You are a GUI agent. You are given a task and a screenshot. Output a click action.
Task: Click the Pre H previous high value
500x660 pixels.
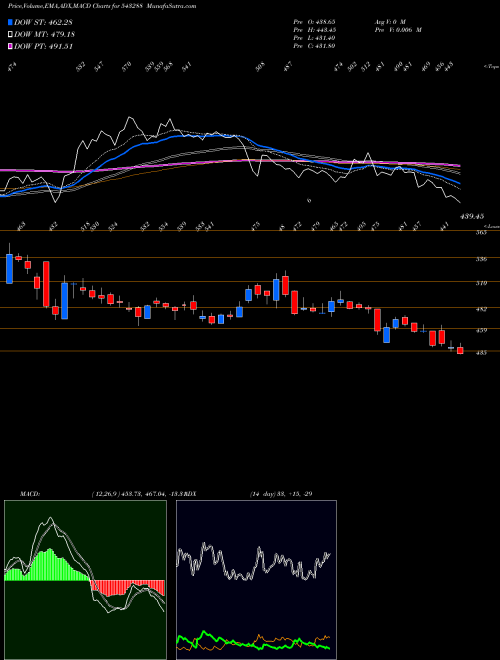pyautogui.click(x=314, y=30)
